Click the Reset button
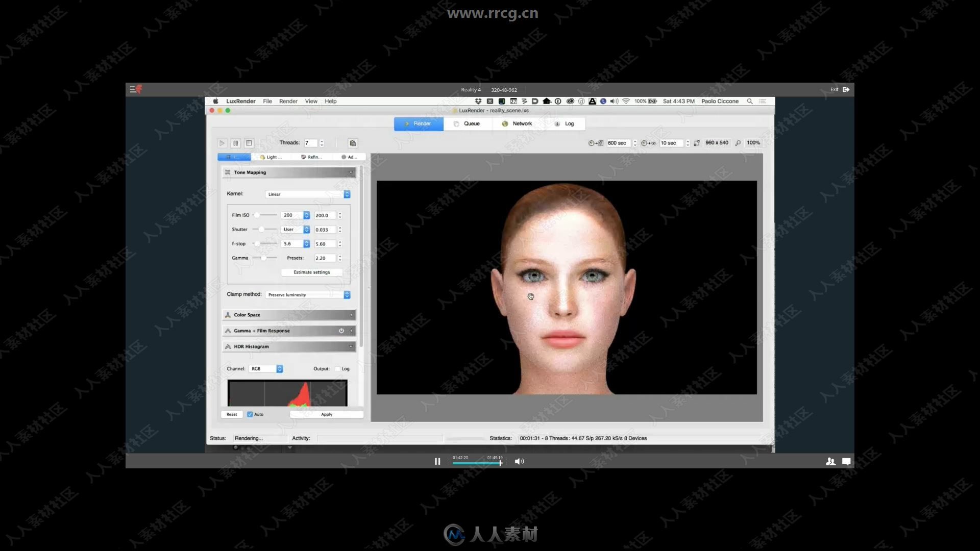Viewport: 980px width, 551px height. [x=232, y=414]
